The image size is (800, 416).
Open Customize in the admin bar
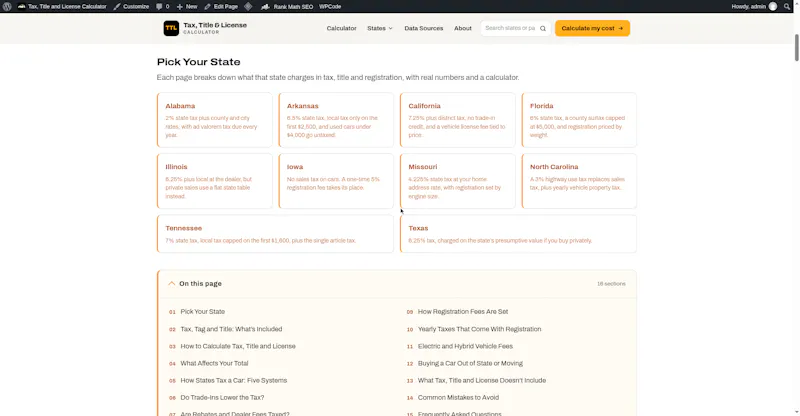point(131,7)
